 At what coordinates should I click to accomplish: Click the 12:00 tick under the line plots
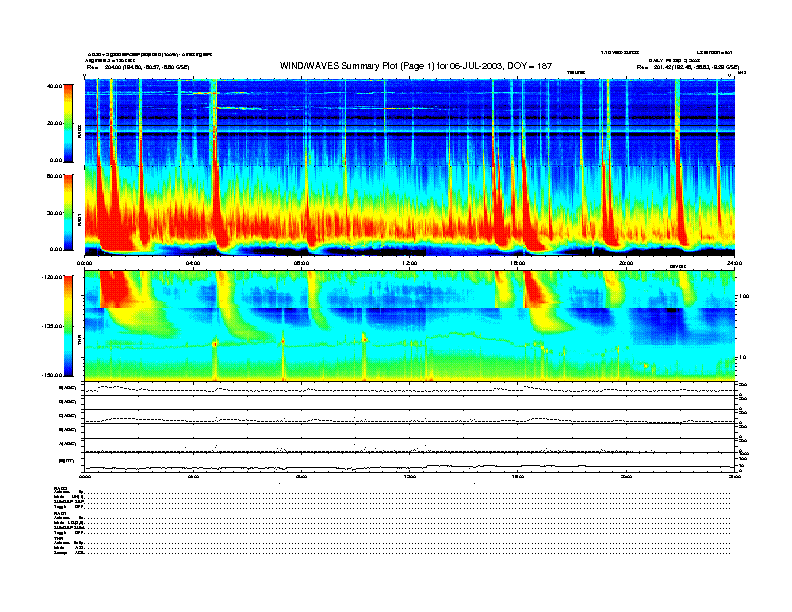[x=410, y=476]
